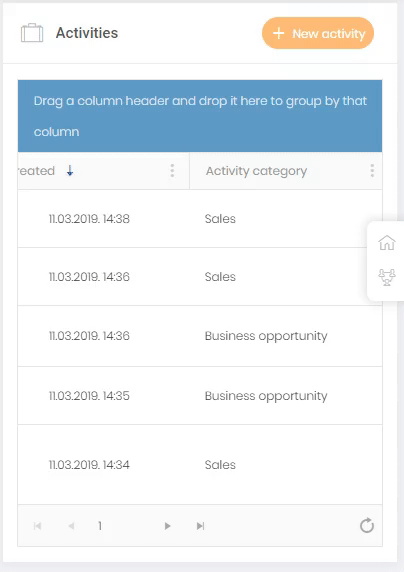Select the row created at 14:38
Image resolution: width=404 pixels, height=572 pixels.
coord(200,219)
